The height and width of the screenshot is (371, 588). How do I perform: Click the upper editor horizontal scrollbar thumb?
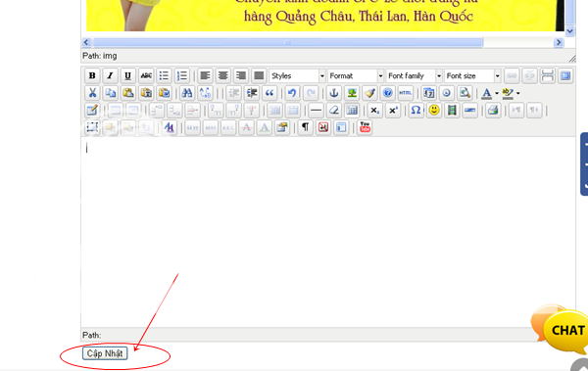pos(288,42)
